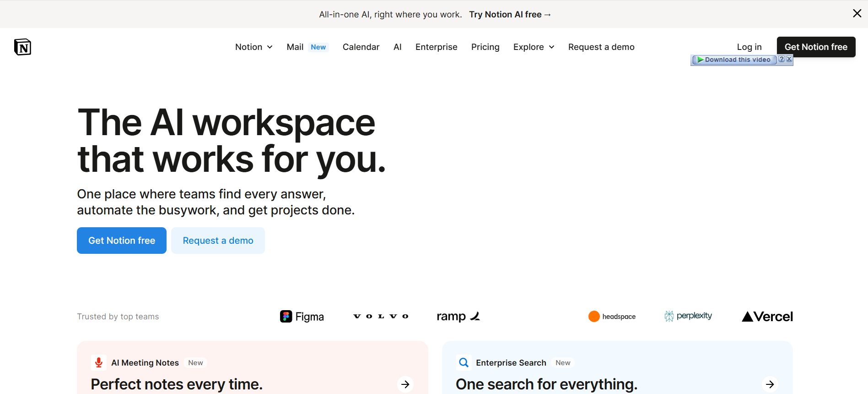The height and width of the screenshot is (394, 868).
Task: Click the blue Get Notion free button
Action: click(122, 241)
